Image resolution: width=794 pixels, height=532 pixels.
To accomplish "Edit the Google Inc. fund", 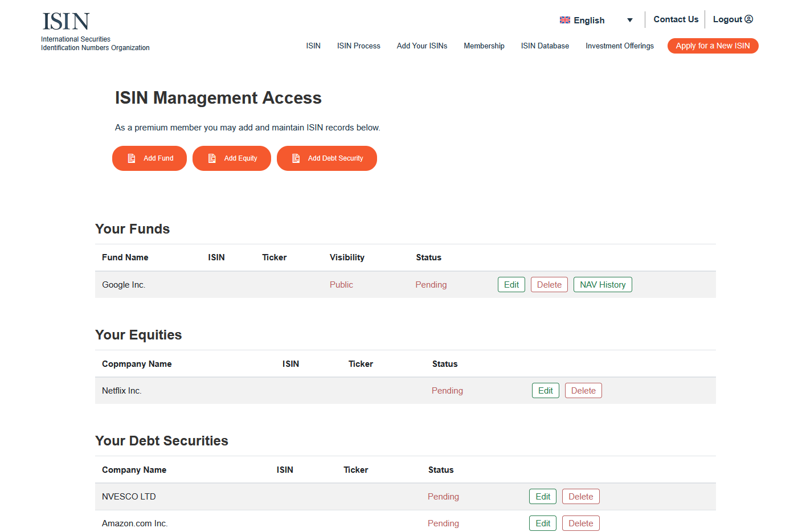I will 511,285.
